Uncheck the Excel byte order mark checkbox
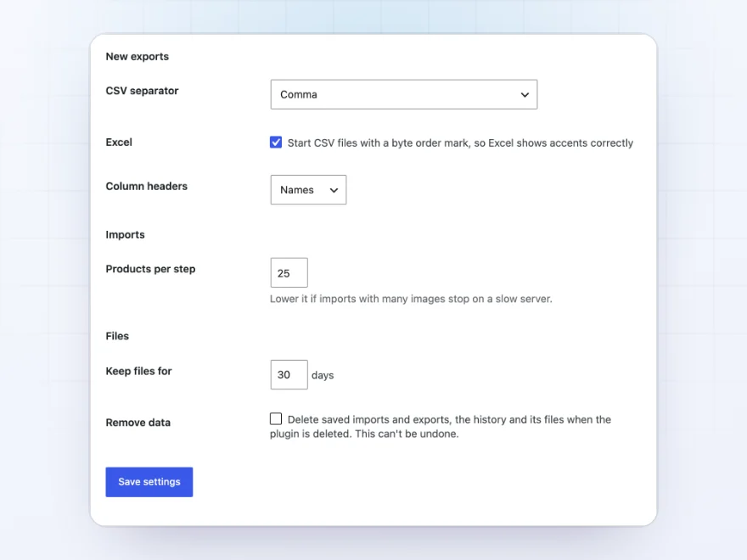Viewport: 747px width, 560px height. [276, 143]
